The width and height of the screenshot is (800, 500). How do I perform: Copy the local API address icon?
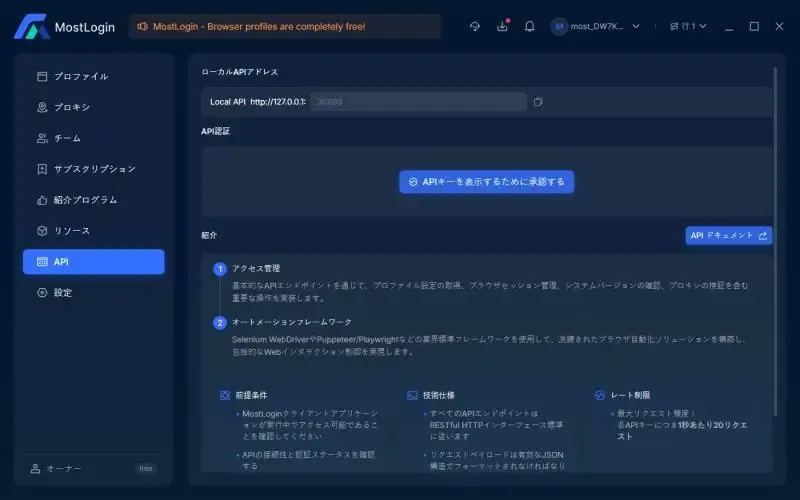538,102
